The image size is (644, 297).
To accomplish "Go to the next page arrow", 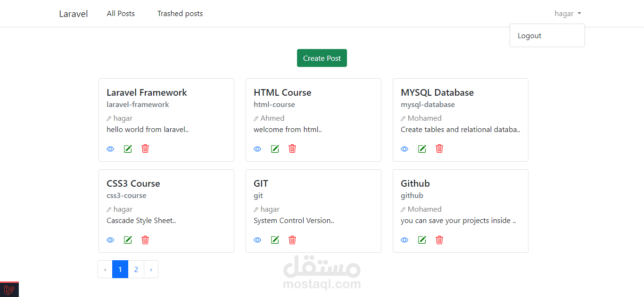I will click(x=151, y=269).
